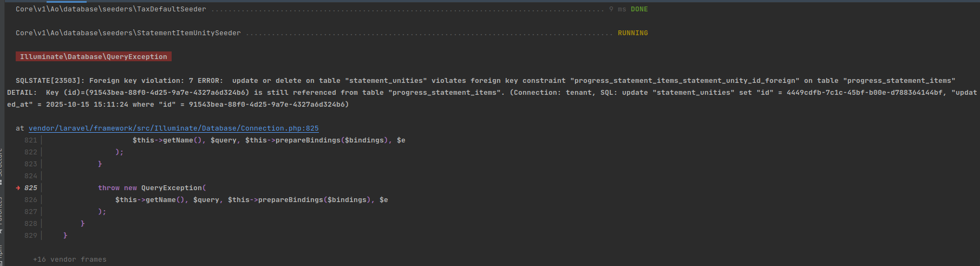Viewport: 980px width, 266px height.
Task: Open the npm tool window tab
Action: pyautogui.click(x=1, y=251)
